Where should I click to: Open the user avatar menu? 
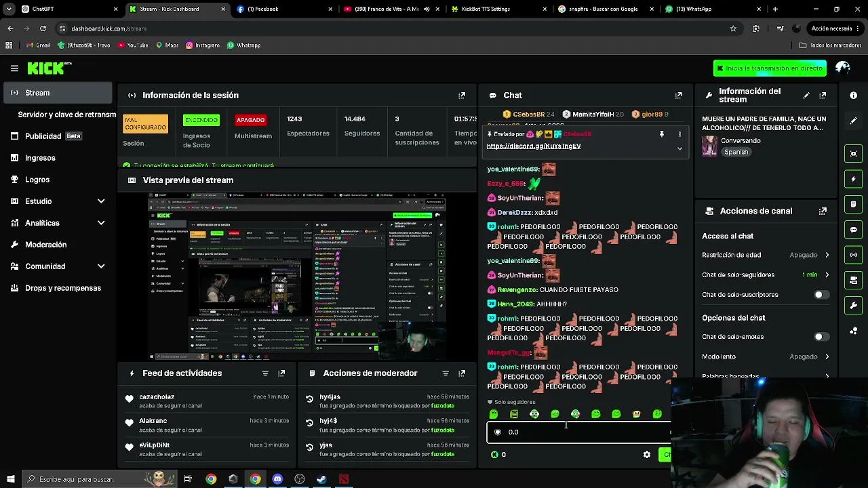coord(843,68)
